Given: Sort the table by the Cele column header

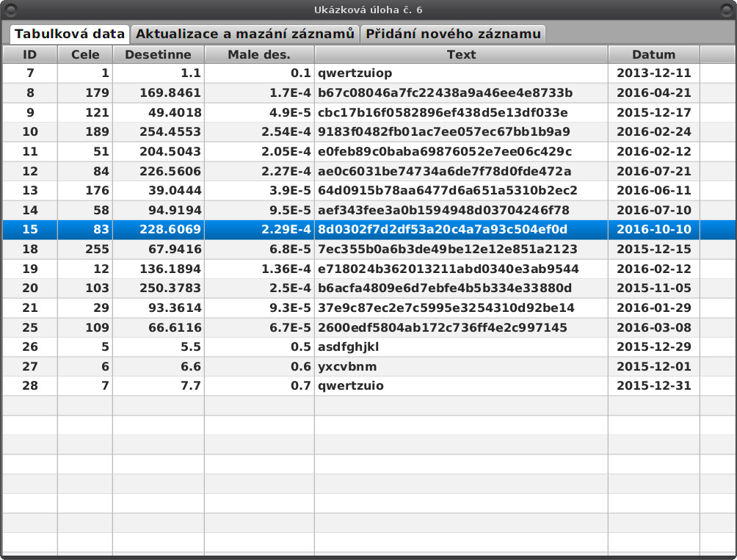Looking at the screenshot, I should coord(83,54).
